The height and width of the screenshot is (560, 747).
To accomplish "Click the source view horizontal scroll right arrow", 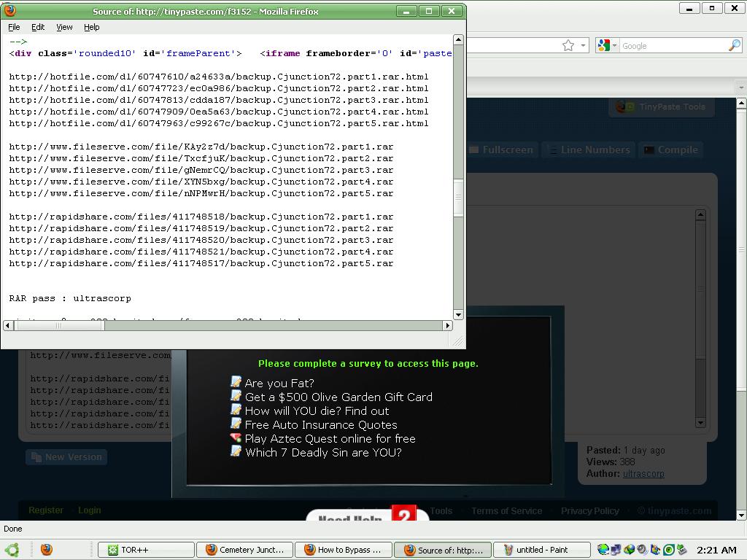I will [447, 326].
